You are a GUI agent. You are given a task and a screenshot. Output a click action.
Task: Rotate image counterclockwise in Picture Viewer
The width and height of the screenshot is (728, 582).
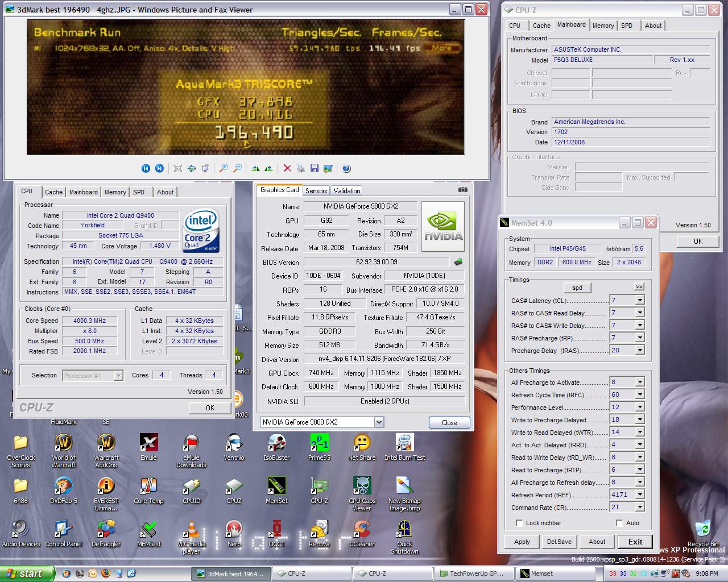(x=268, y=168)
